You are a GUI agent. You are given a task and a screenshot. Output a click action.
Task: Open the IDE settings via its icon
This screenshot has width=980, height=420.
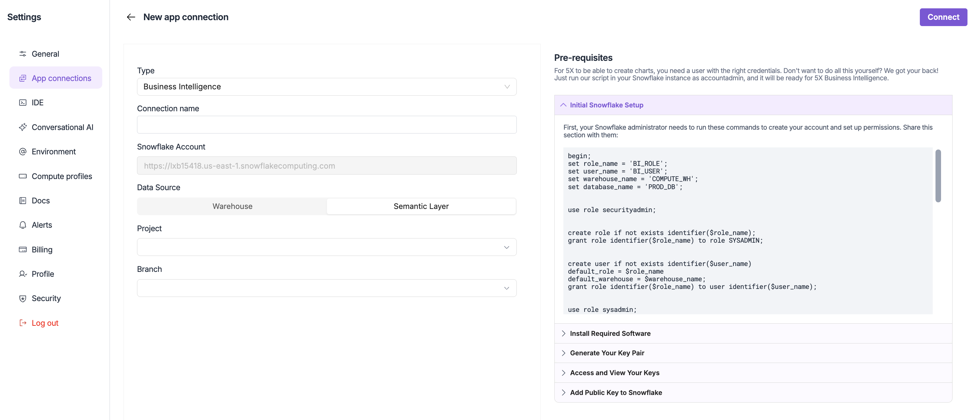tap(23, 102)
